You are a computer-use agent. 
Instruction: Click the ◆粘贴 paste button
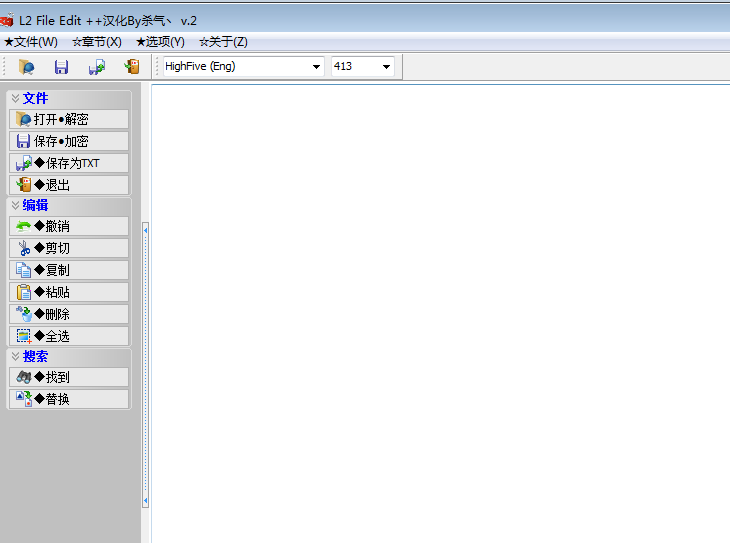coord(69,292)
